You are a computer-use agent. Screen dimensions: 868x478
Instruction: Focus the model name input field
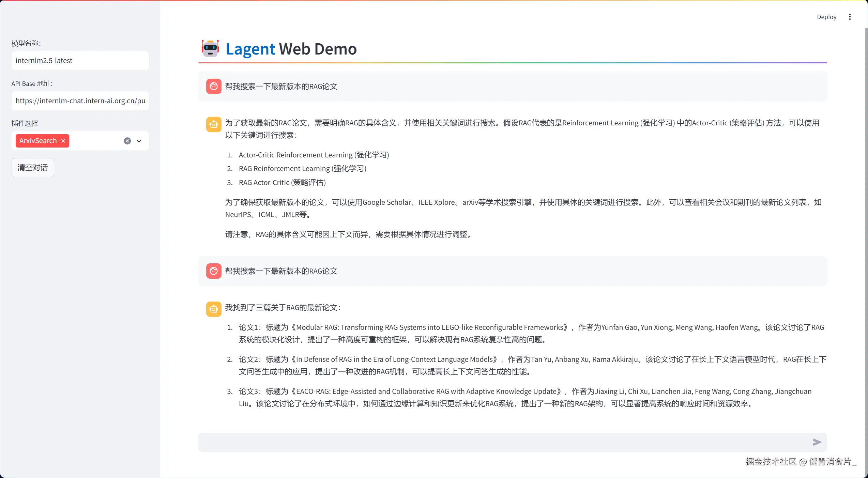(x=80, y=61)
